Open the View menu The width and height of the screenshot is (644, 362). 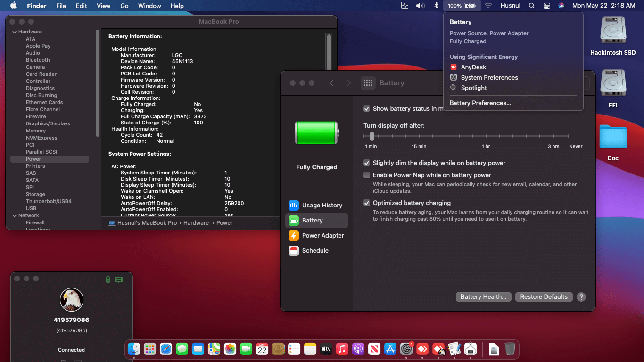[x=103, y=6]
